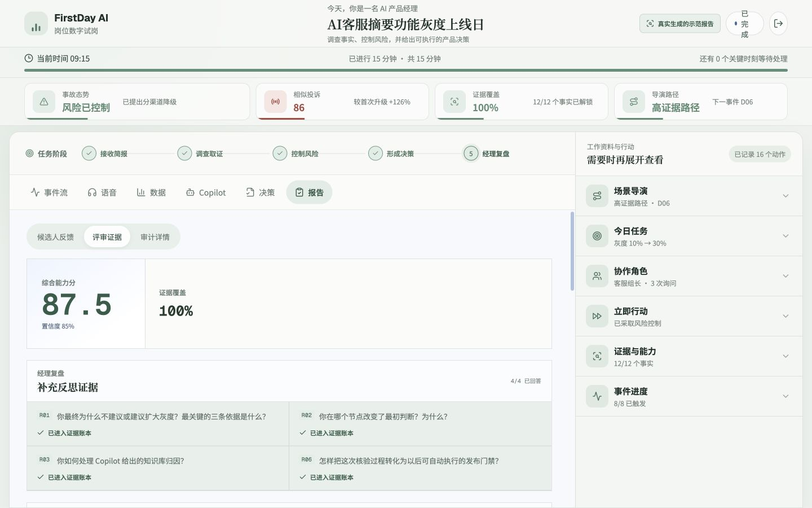Click the 场景导演 route icon in sidebar

tap(597, 196)
